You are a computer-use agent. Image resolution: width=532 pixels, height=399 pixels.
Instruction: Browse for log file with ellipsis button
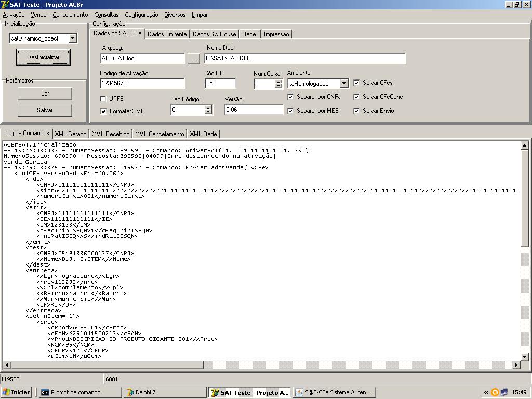pos(193,59)
